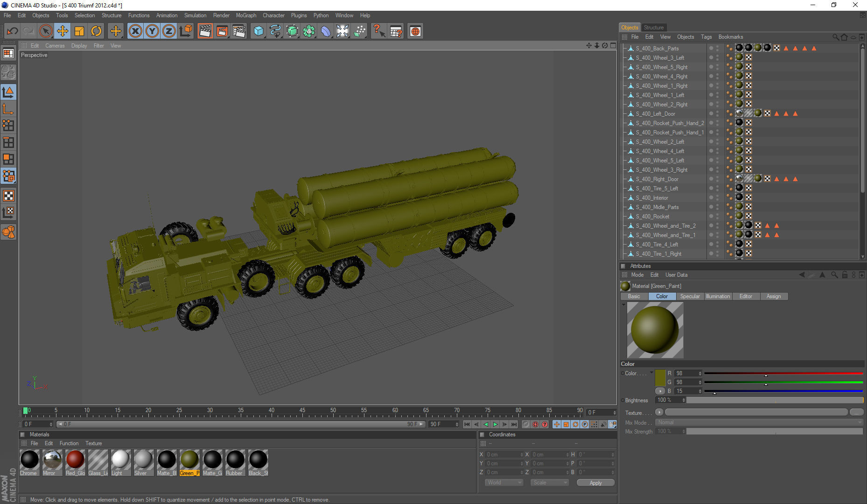Toggle the coordinate system icon

click(186, 31)
